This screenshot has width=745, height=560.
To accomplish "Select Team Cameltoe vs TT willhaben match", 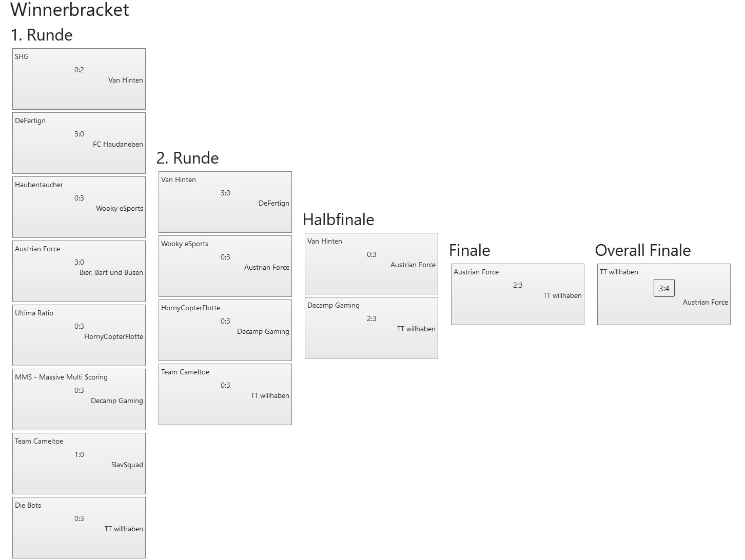I will pyautogui.click(x=225, y=394).
